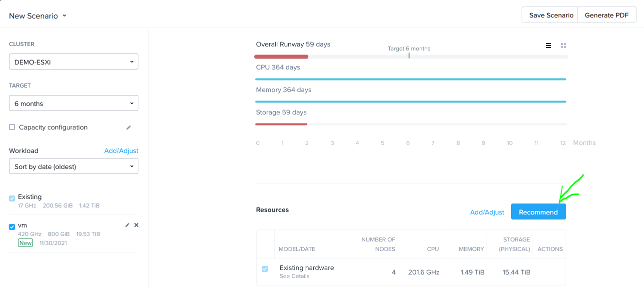Toggle the Existing workload checkbox
The height and width of the screenshot is (288, 644).
12,198
